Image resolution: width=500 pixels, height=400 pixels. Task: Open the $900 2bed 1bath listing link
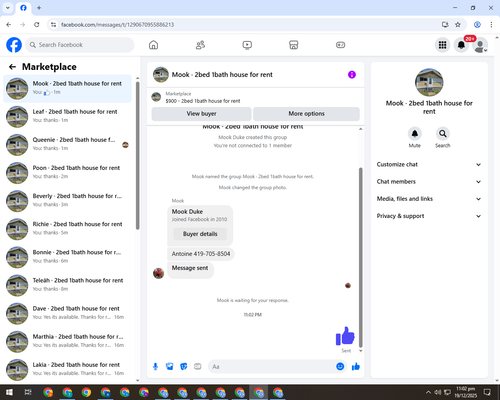pyautogui.click(x=203, y=101)
